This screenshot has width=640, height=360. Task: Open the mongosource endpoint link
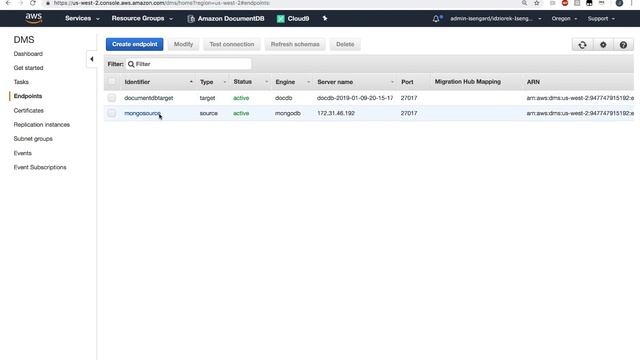(142, 113)
